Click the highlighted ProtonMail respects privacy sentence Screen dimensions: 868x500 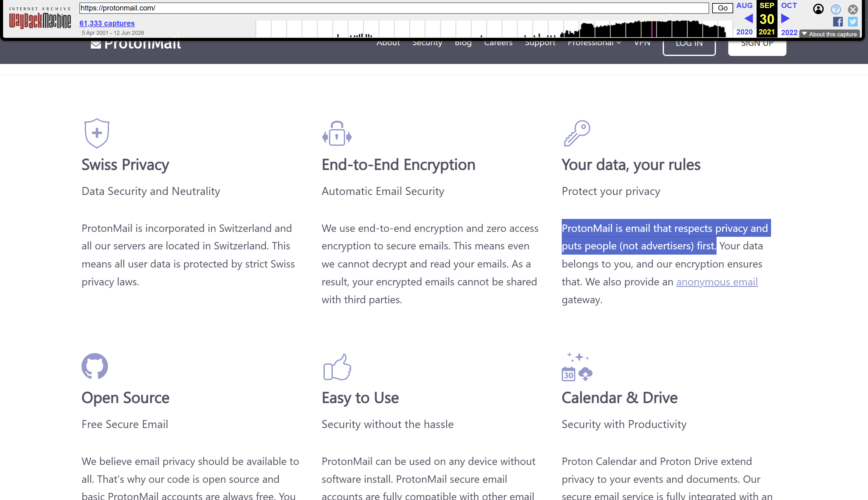(x=666, y=237)
